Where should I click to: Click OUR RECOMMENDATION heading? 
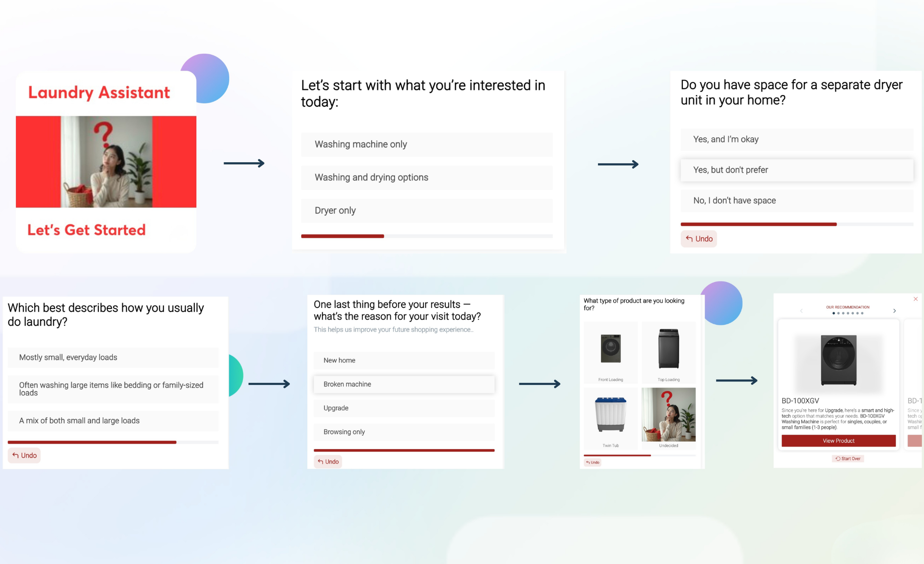click(848, 307)
